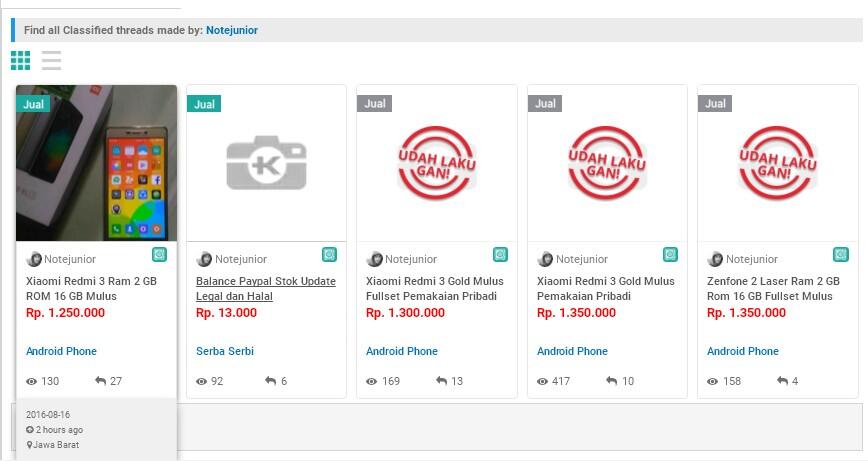Switch to list view layout

[x=51, y=60]
